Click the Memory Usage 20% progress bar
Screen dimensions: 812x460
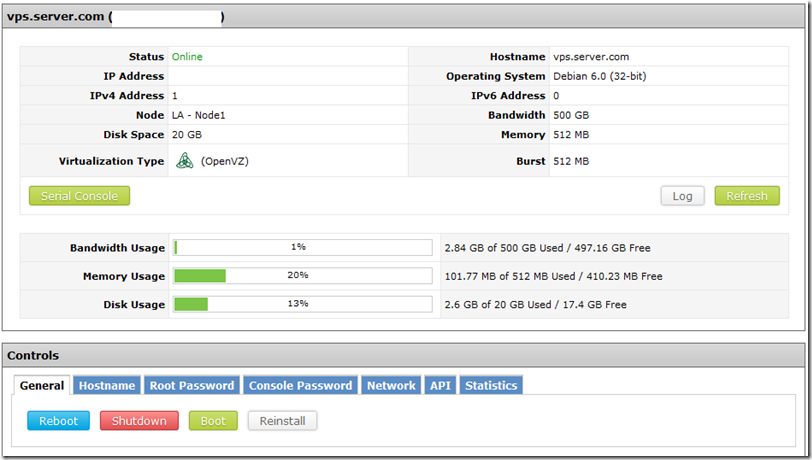tap(303, 276)
